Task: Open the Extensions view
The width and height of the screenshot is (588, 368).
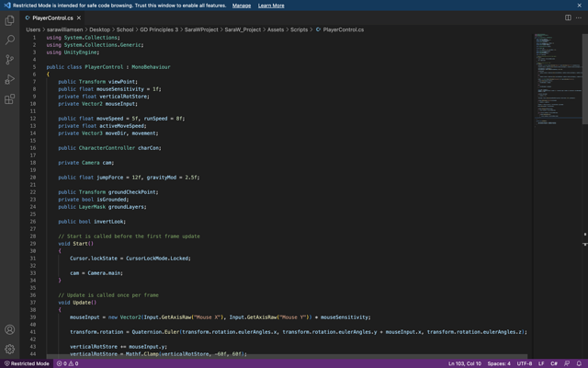Action: [10, 99]
